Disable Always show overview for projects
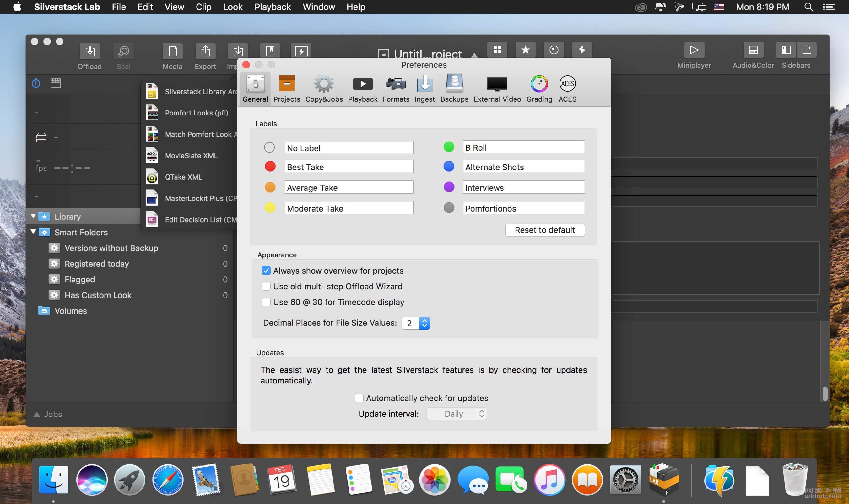Image resolution: width=849 pixels, height=504 pixels. click(x=266, y=271)
